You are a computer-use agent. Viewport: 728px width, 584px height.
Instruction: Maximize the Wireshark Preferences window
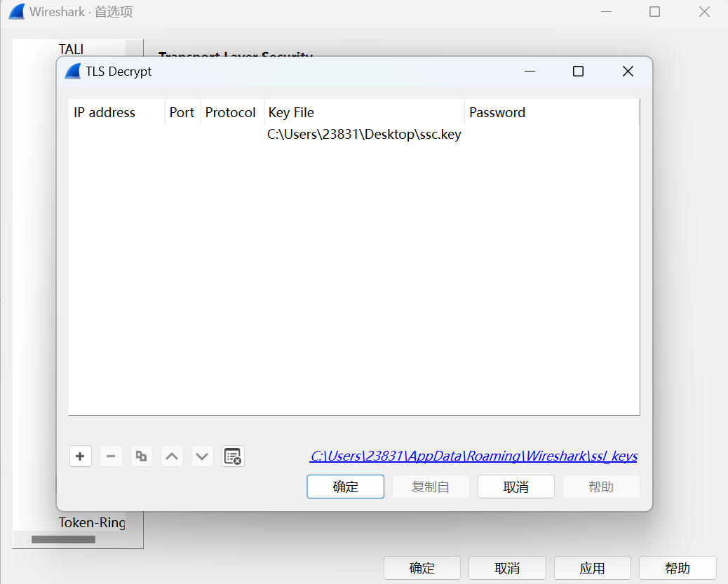pos(654,12)
